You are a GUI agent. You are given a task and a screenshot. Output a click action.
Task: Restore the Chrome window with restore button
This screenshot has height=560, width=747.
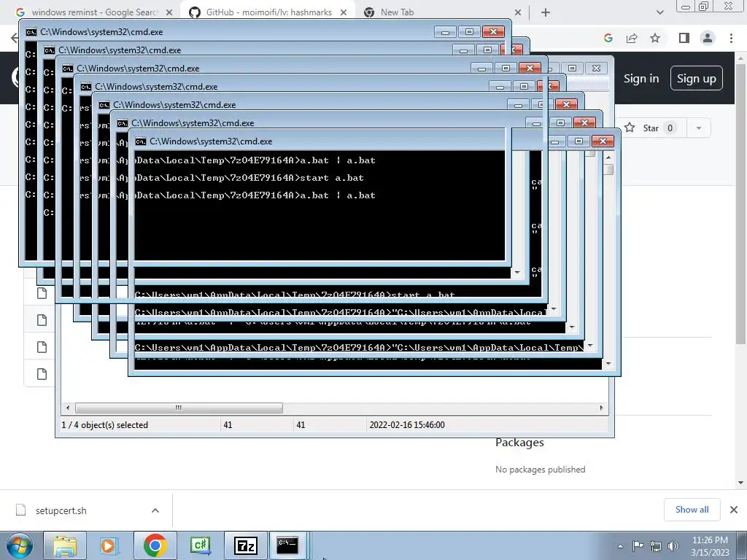point(704,6)
